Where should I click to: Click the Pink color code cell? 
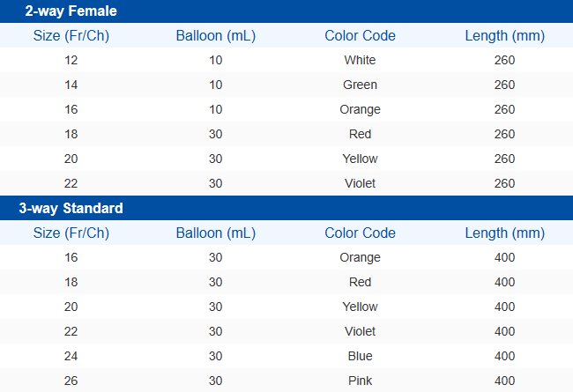click(x=360, y=381)
